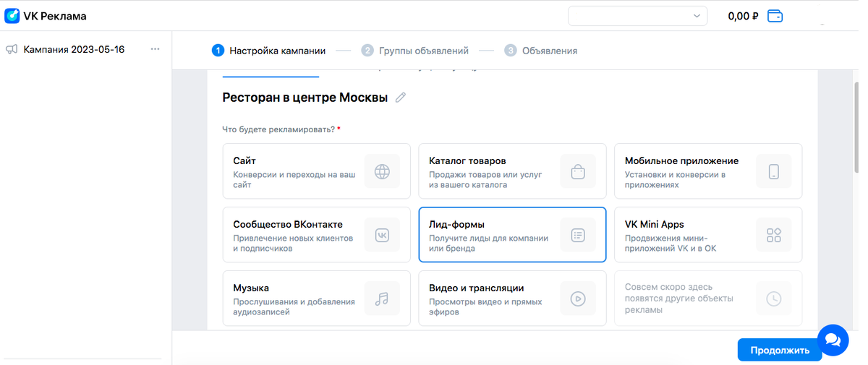Click the music note icon in Музыка

382,299
